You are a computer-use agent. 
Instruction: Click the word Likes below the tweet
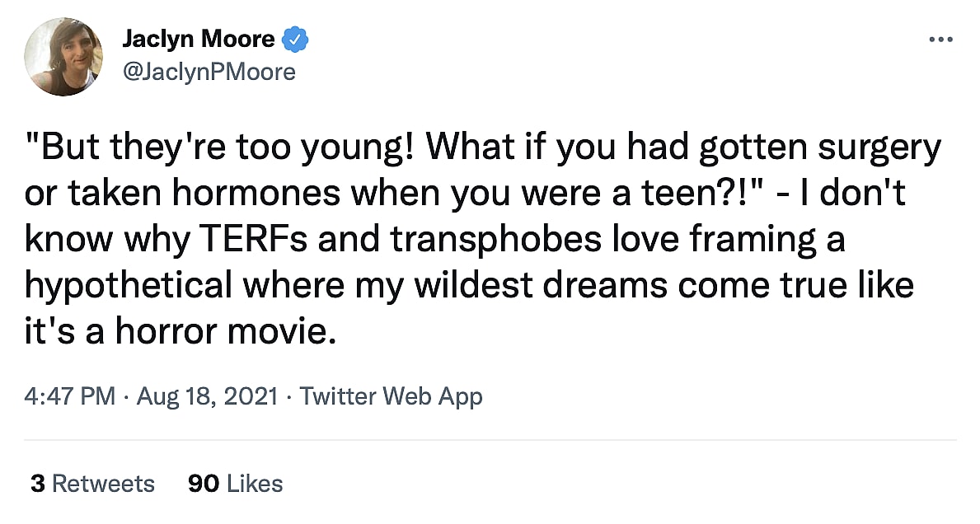point(255,484)
